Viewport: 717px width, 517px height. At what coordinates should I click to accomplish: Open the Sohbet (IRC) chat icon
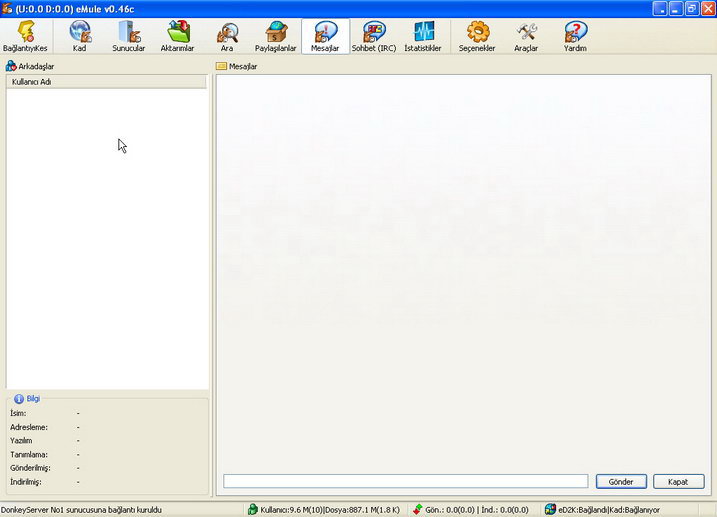[374, 32]
